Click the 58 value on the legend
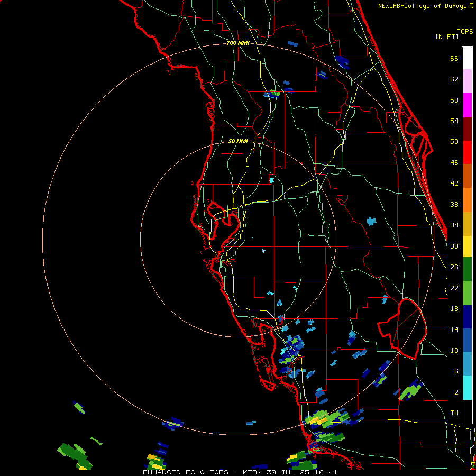Viewport: 476px width, 476px height. coord(454,100)
